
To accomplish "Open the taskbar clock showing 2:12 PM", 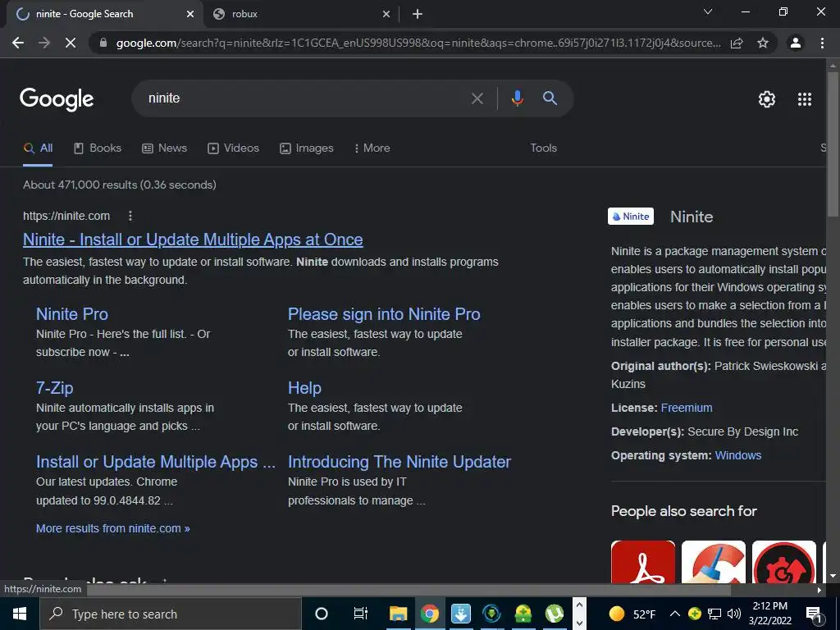I will (769, 614).
